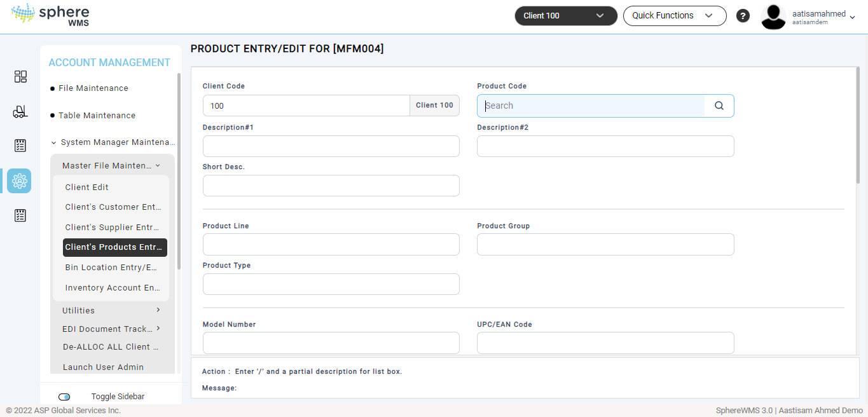Click the 2022 ASP Global Services copyright text
868x417 pixels.
coord(64,411)
